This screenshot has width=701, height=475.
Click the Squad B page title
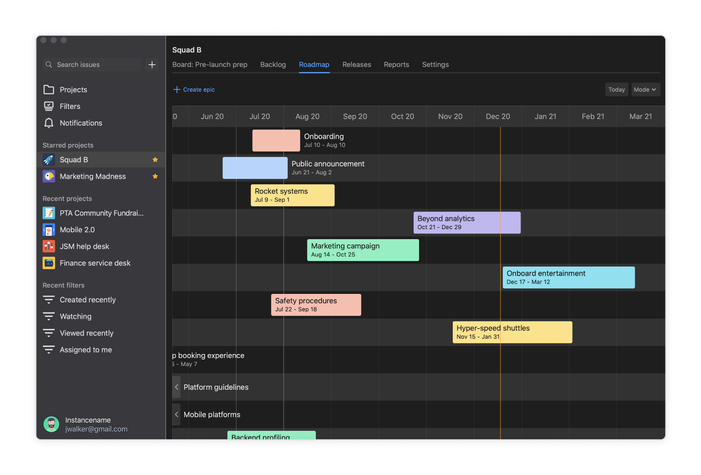[187, 50]
